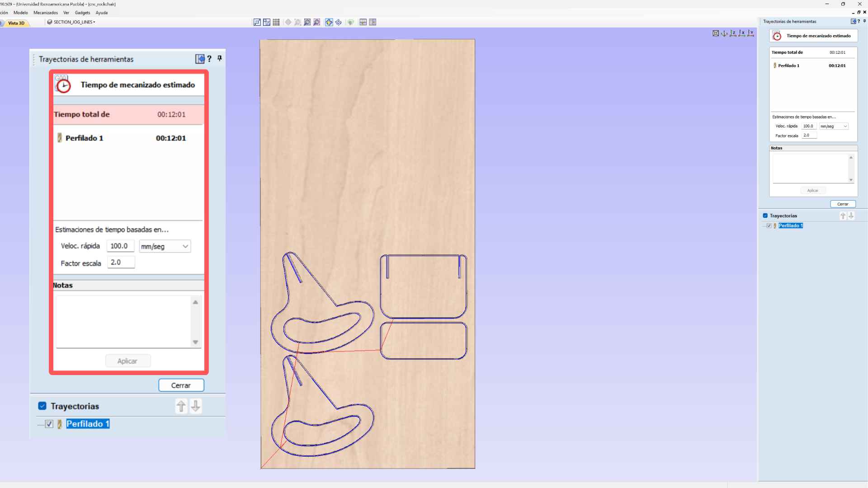Click the second magnifier zoom toolbar icon
This screenshot has height=488, width=868.
point(317,22)
